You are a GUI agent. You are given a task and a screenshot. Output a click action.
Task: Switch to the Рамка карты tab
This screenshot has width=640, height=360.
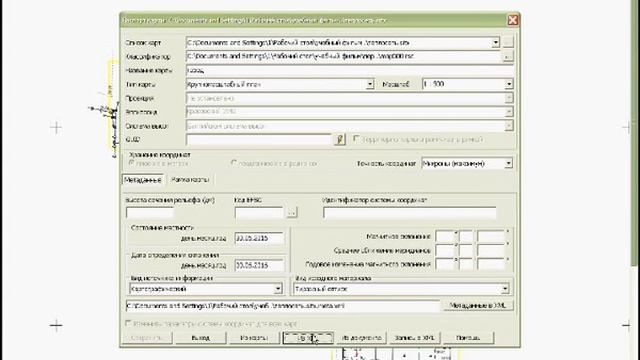(190, 180)
